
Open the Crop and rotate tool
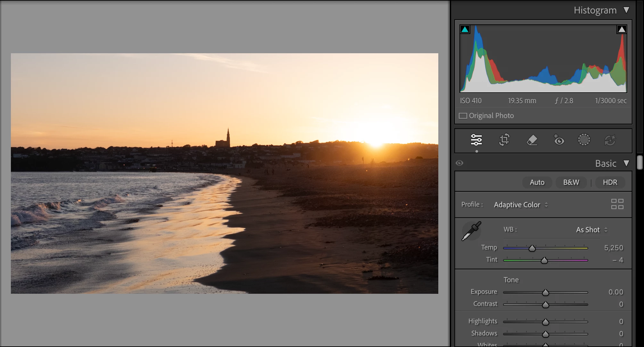tap(504, 140)
